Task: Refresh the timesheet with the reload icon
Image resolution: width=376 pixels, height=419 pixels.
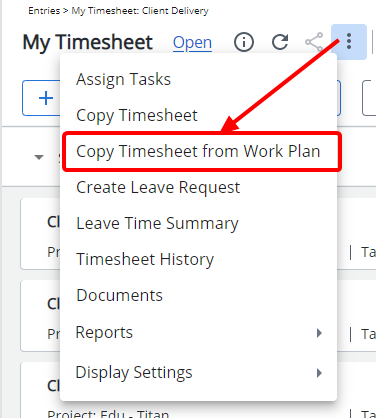Action: point(280,42)
